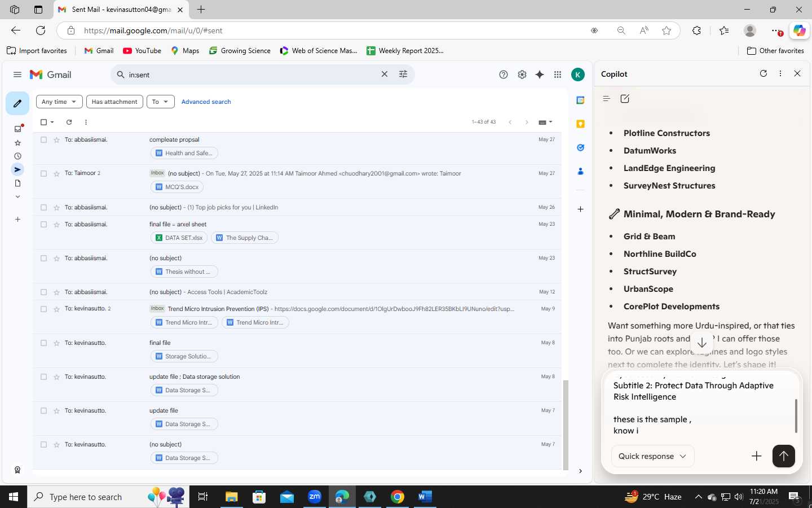Tick checkbox for 'final file = arxel sheet' email

click(43, 224)
